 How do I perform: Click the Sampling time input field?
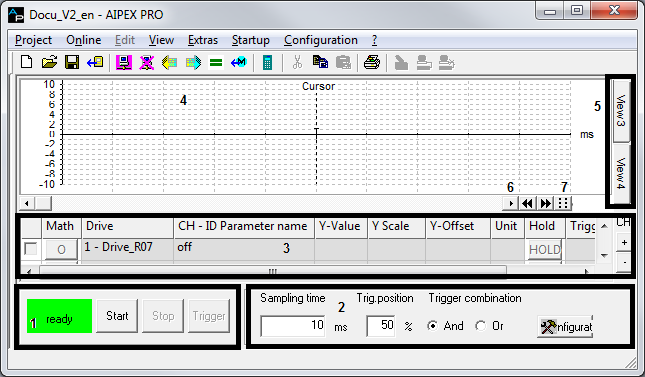[x=293, y=326]
